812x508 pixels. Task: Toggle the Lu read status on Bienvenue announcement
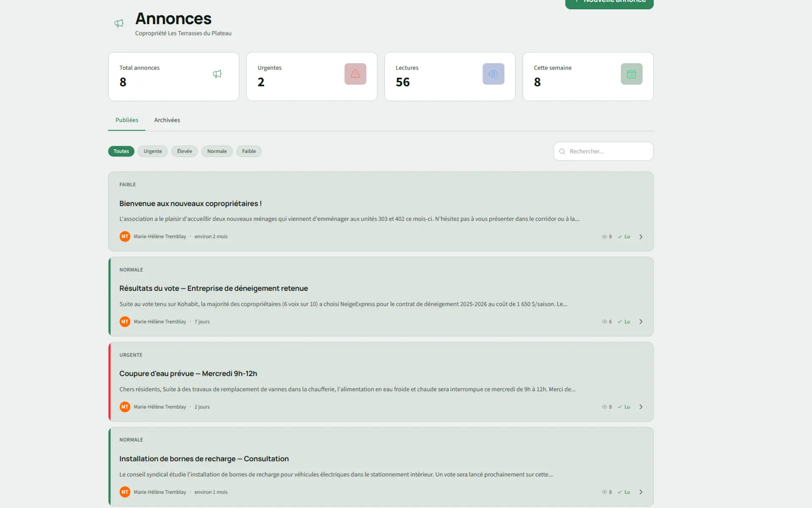tap(624, 237)
